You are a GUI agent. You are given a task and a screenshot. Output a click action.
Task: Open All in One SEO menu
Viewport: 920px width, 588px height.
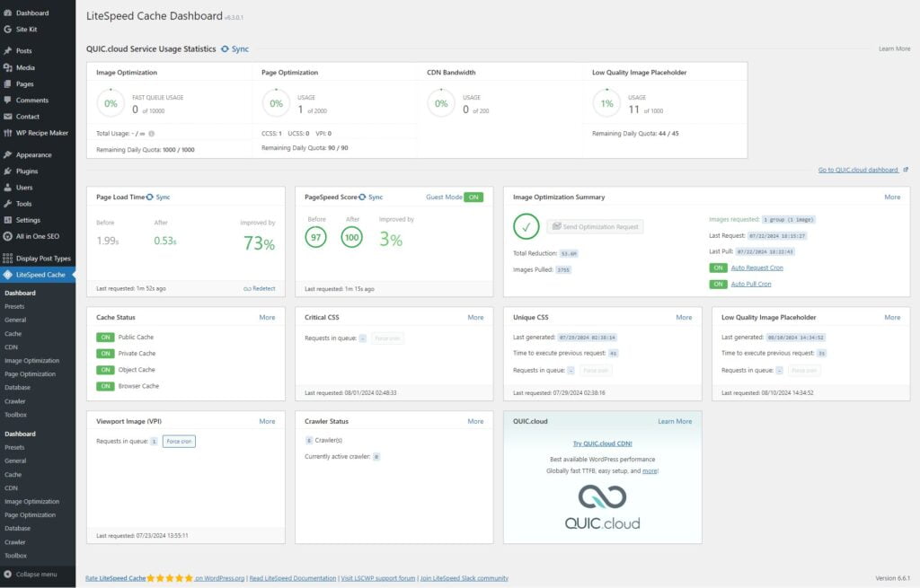pos(38,237)
